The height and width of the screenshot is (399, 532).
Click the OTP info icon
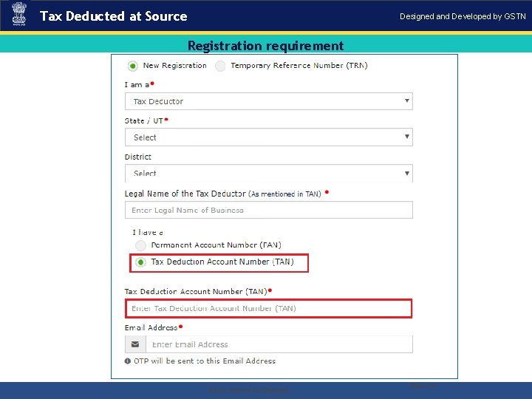pyautogui.click(x=128, y=361)
